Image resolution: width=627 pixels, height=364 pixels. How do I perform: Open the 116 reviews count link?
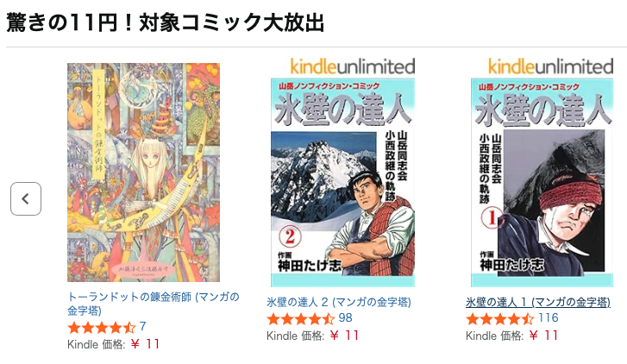point(549,318)
